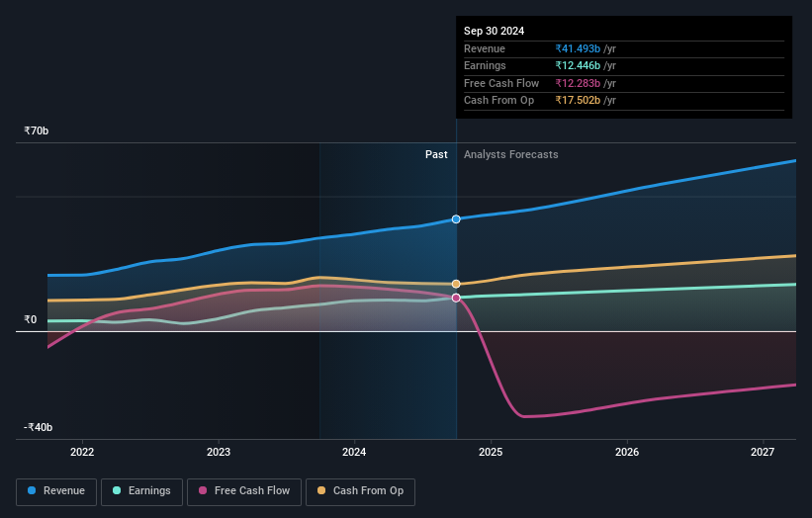This screenshot has width=812, height=518.
Task: Click the ₹41.493b revenue value in tooltip
Action: (x=579, y=49)
